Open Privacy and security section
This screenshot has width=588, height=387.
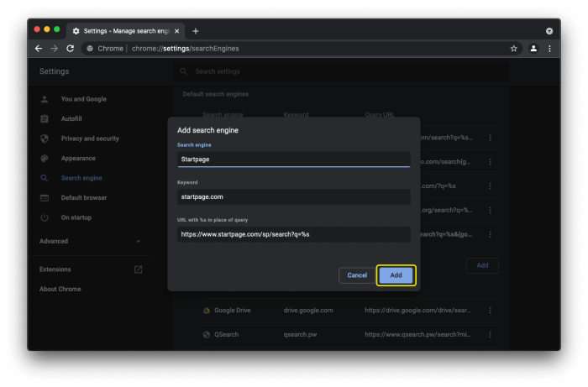[x=90, y=139]
